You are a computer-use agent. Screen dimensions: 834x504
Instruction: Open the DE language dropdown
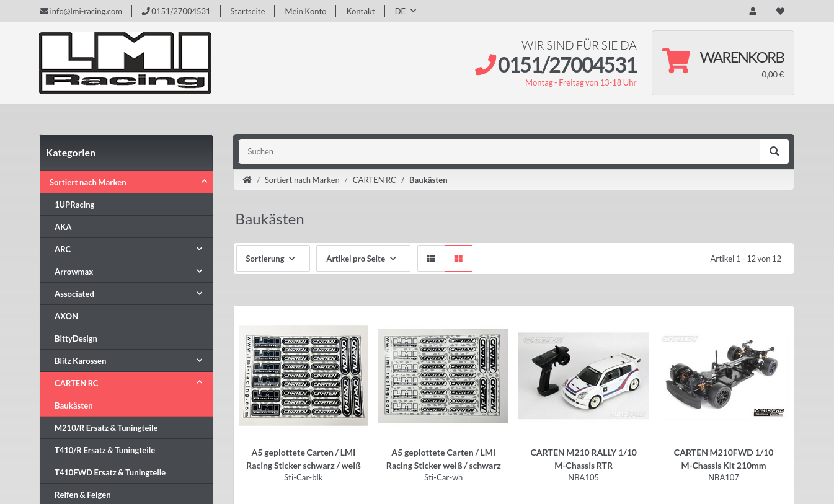[x=406, y=11]
